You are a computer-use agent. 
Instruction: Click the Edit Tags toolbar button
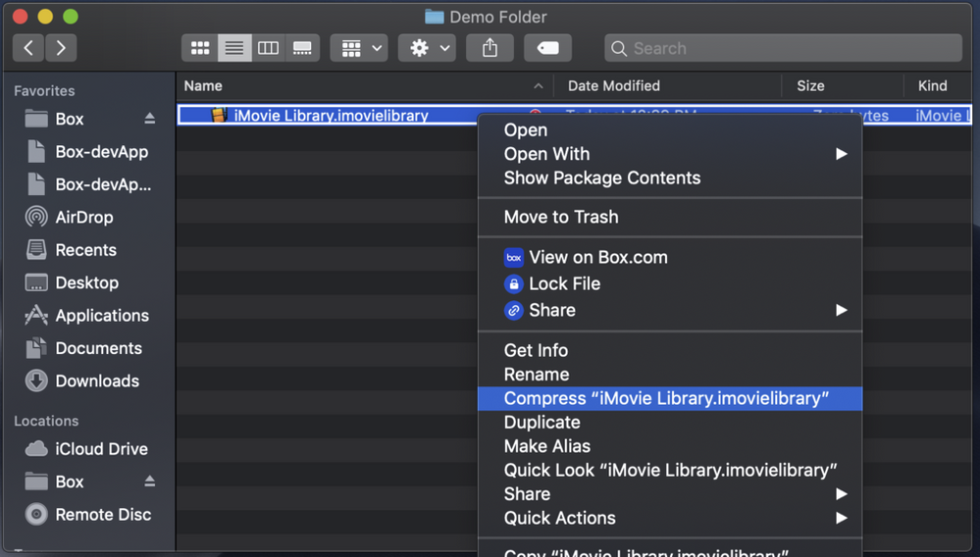coord(547,48)
